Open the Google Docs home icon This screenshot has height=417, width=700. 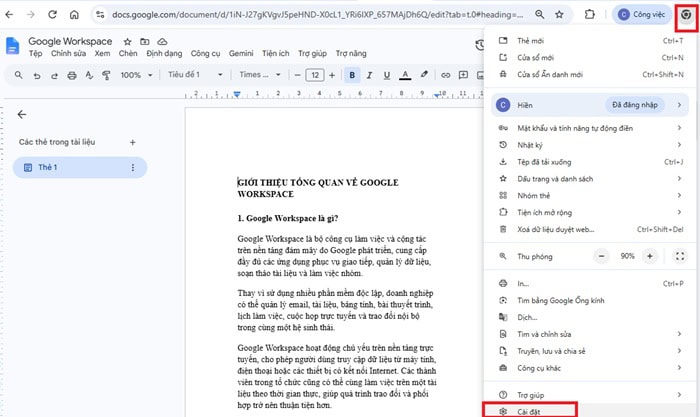[12, 46]
